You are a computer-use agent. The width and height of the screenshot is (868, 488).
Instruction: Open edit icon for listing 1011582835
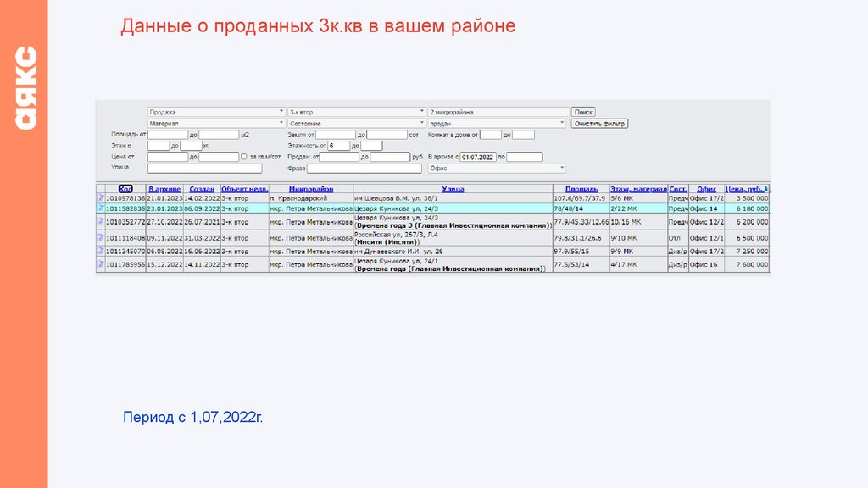tap(101, 208)
